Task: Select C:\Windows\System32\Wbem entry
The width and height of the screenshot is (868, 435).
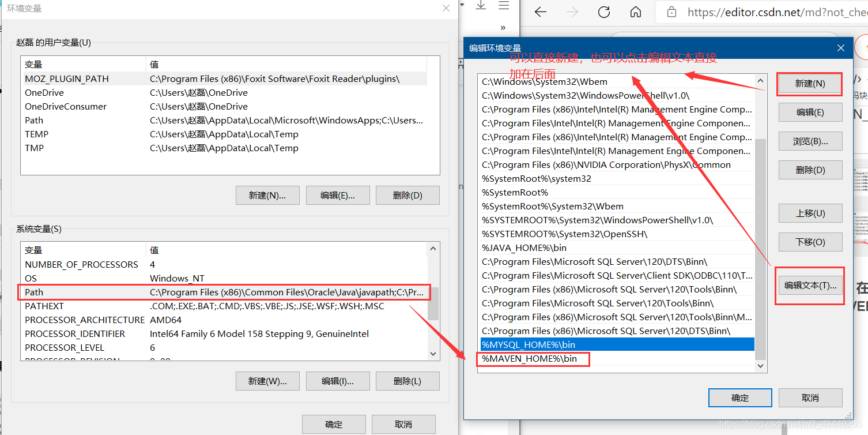Action: (617, 82)
